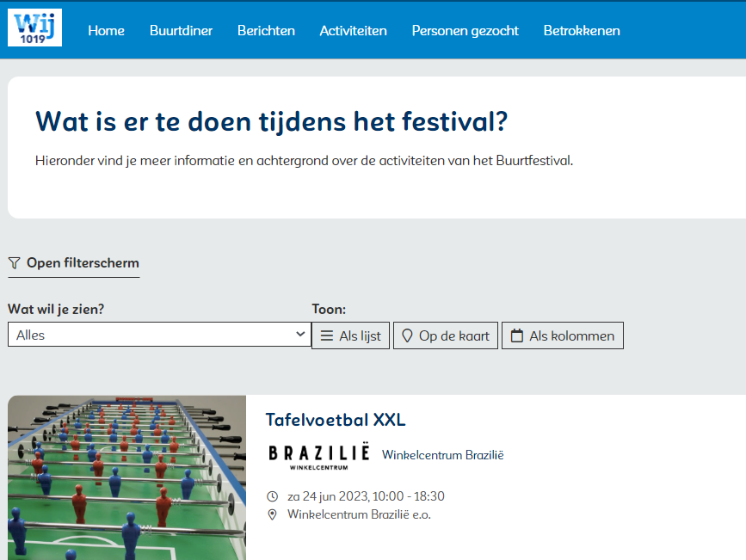Open the Buurtdiner menu item
The height and width of the screenshot is (560, 746).
tap(181, 30)
